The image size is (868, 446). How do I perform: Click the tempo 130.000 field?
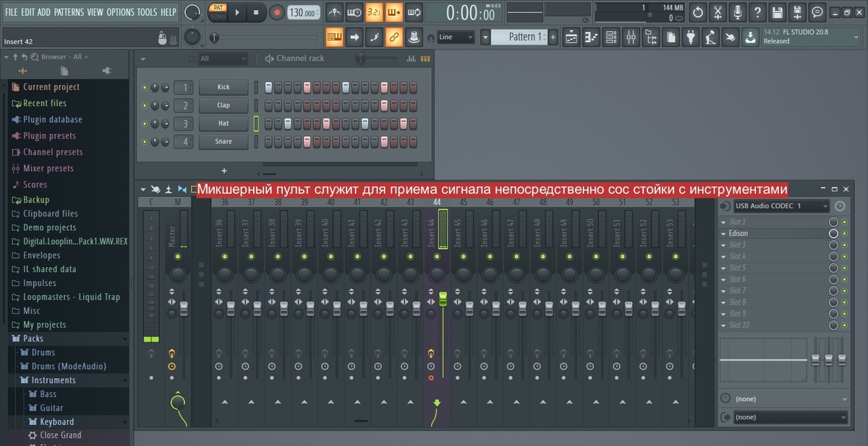coord(304,13)
